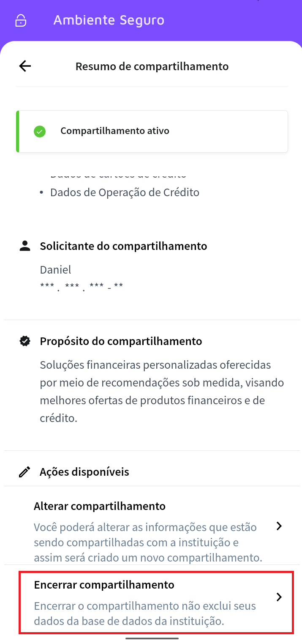Click the Propósito do compartilhamento heading
The width and height of the screenshot is (302, 644).
[x=121, y=341]
